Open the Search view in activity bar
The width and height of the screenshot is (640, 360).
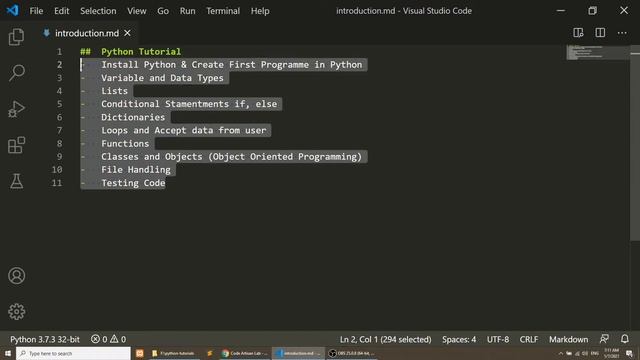pyautogui.click(x=16, y=73)
